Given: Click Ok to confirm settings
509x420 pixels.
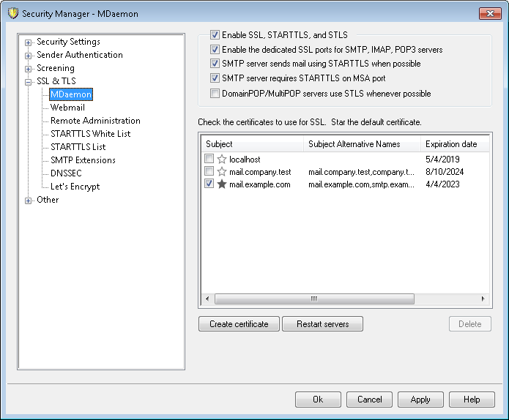Looking at the screenshot, I should click(x=318, y=400).
